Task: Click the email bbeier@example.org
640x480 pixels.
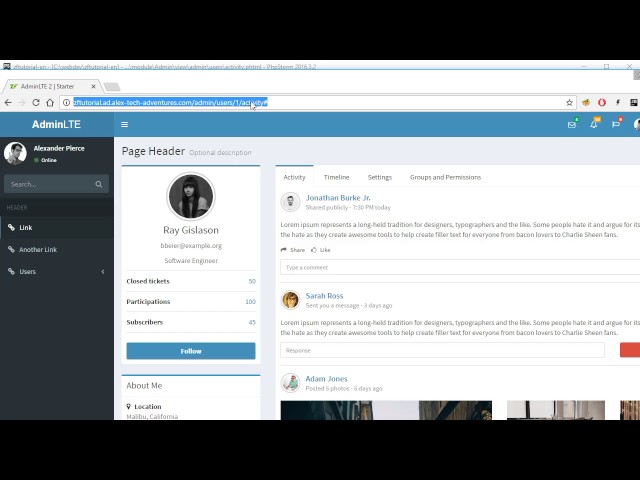Action: 191,246
